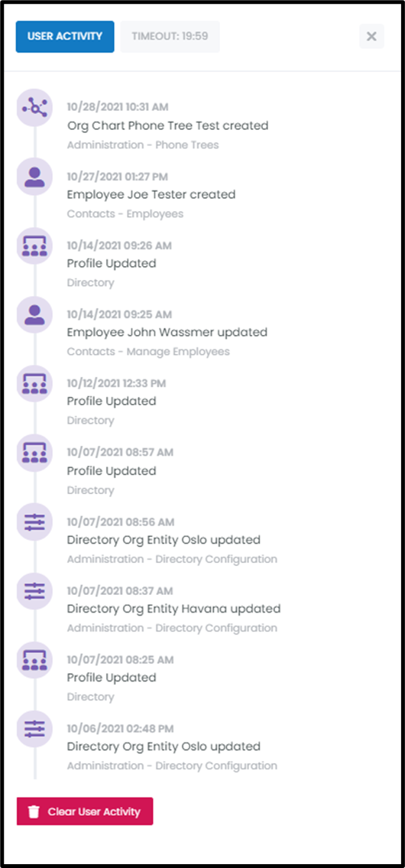Screen dimensions: 405x868
Task: Click the sliders icon beside Directory Org Entity Havana updated
Action: point(35,590)
